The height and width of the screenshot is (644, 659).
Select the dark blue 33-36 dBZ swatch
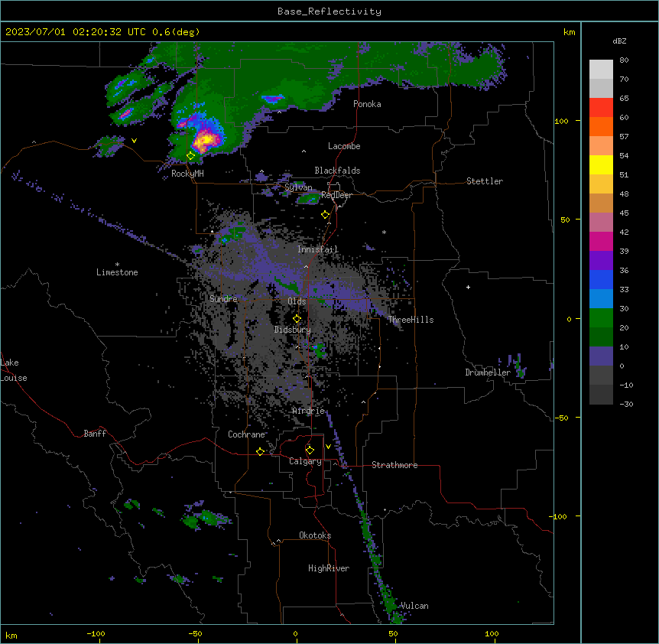[x=601, y=279]
